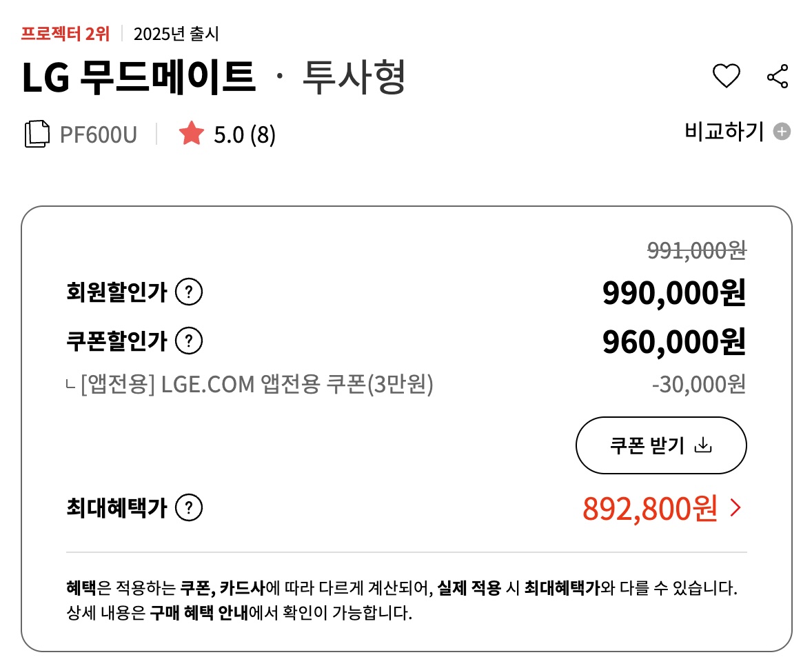Click the crossed-out 991,000원 original price
The width and height of the screenshot is (812, 666).
click(x=696, y=252)
